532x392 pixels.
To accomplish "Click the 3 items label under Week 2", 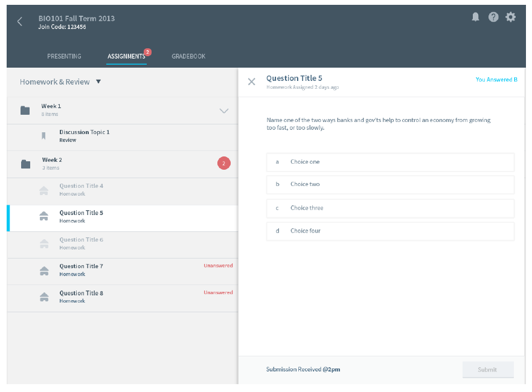I will (x=51, y=168).
